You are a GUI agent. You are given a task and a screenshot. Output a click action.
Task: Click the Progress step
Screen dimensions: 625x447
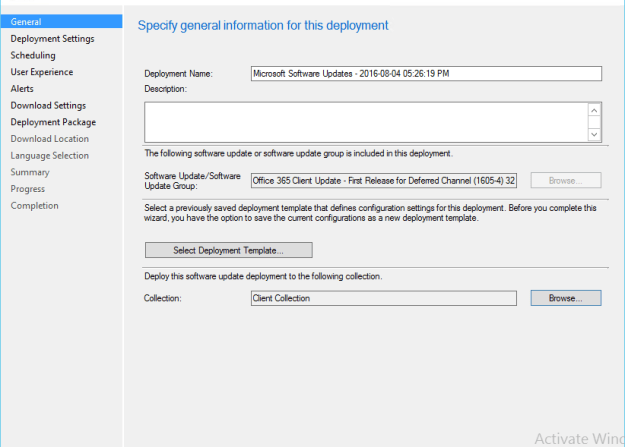[28, 189]
